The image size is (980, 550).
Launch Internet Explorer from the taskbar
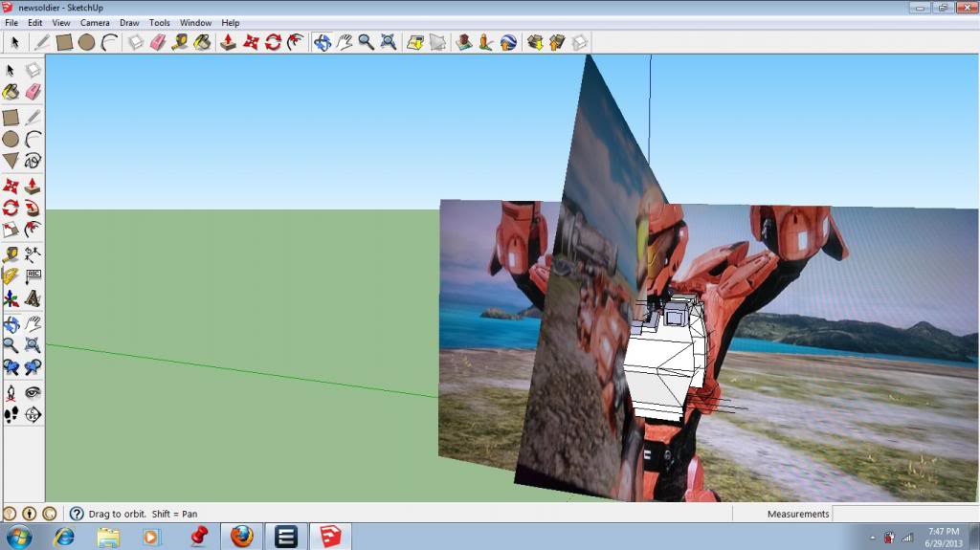tap(64, 537)
